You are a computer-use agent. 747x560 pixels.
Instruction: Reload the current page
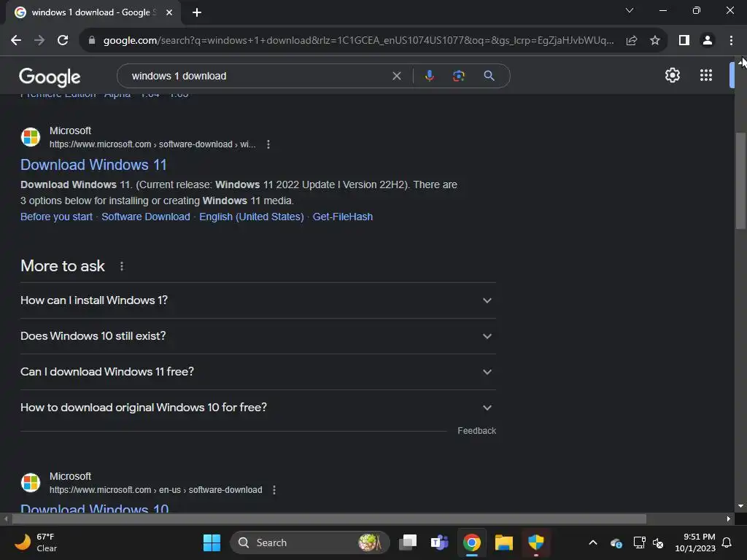pyautogui.click(x=63, y=41)
